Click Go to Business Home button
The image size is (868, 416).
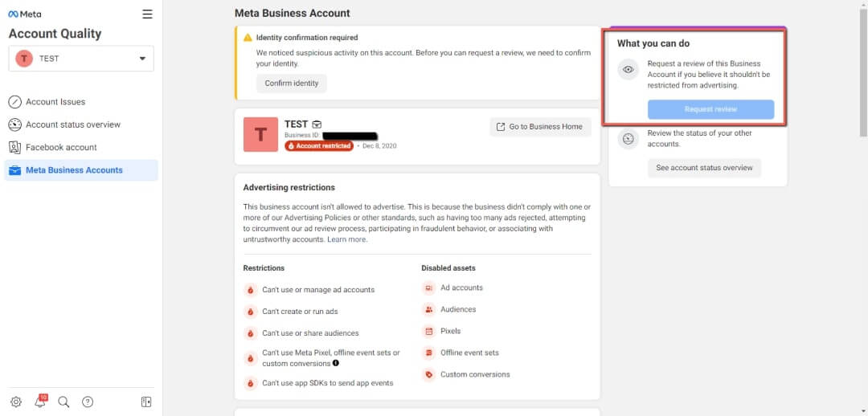point(540,127)
